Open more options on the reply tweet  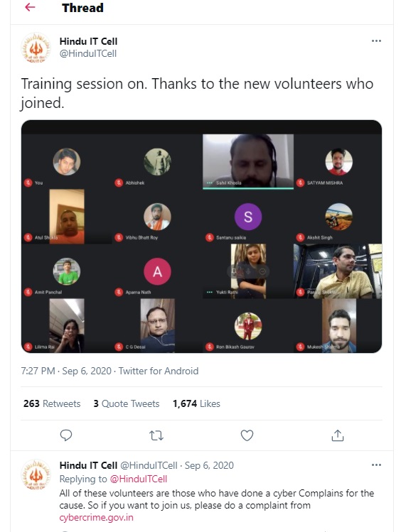click(x=376, y=465)
